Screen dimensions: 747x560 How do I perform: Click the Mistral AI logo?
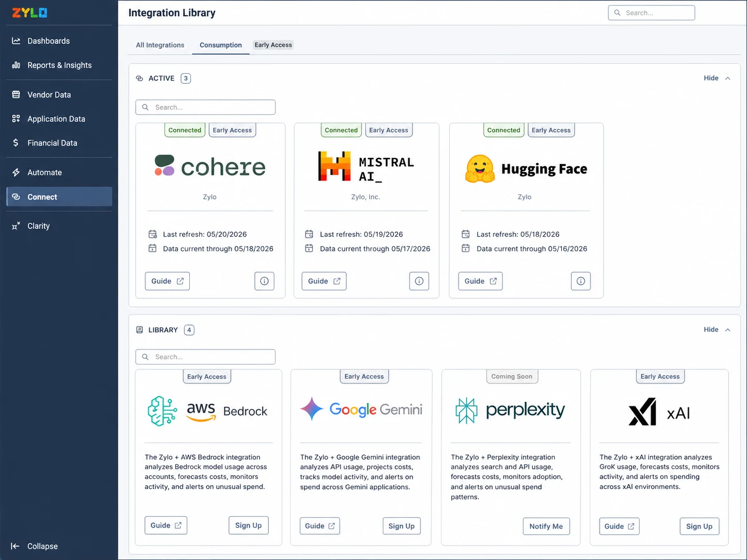[366, 167]
